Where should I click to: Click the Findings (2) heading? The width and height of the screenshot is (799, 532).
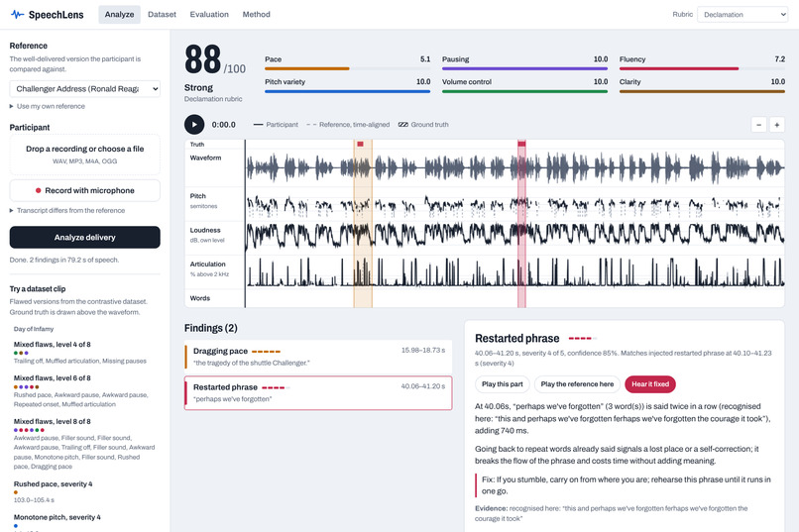pyautogui.click(x=211, y=328)
